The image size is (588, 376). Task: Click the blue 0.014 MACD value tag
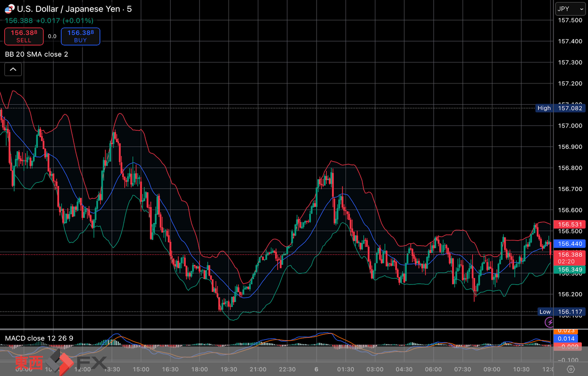tap(566, 338)
